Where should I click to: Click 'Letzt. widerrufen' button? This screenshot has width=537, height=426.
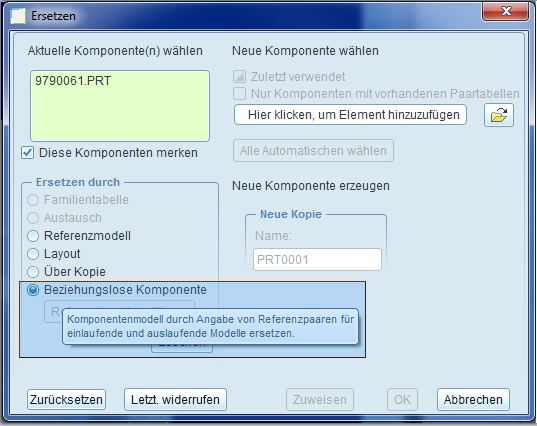click(175, 399)
